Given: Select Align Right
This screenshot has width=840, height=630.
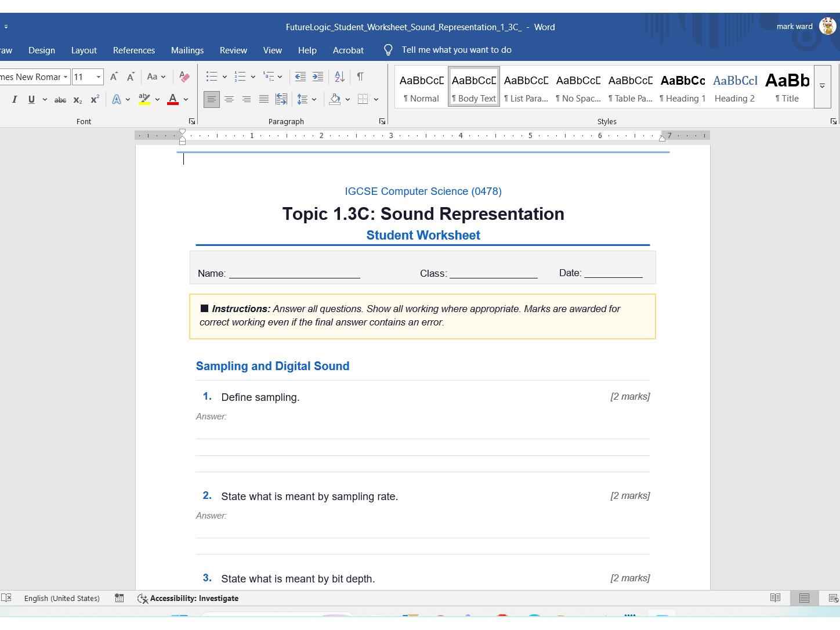Looking at the screenshot, I should tap(247, 100).
